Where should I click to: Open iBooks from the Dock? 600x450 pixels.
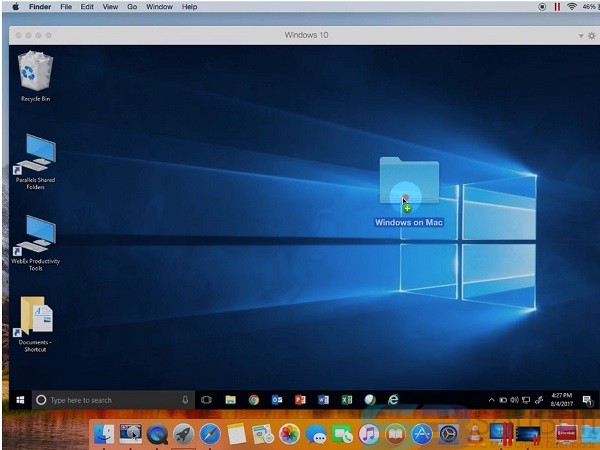395,435
